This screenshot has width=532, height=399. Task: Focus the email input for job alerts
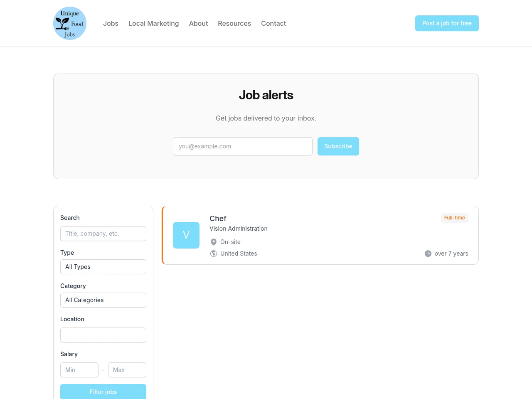243,146
